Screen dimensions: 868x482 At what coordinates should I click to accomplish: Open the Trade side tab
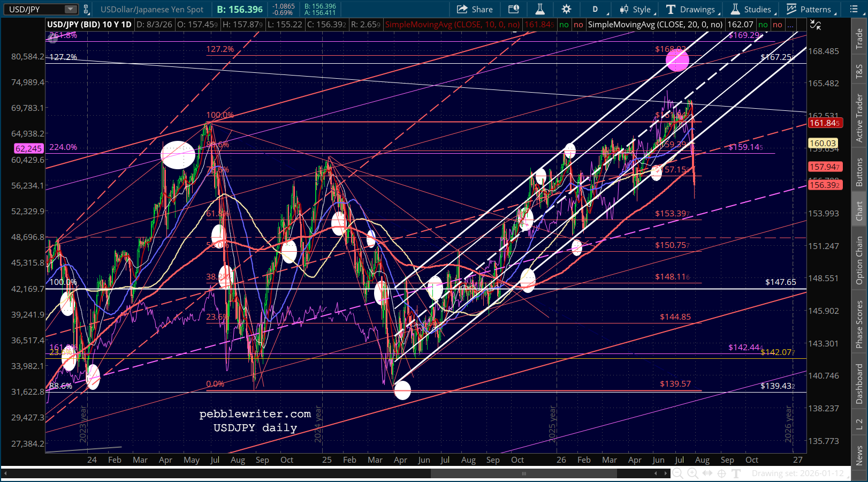859,39
